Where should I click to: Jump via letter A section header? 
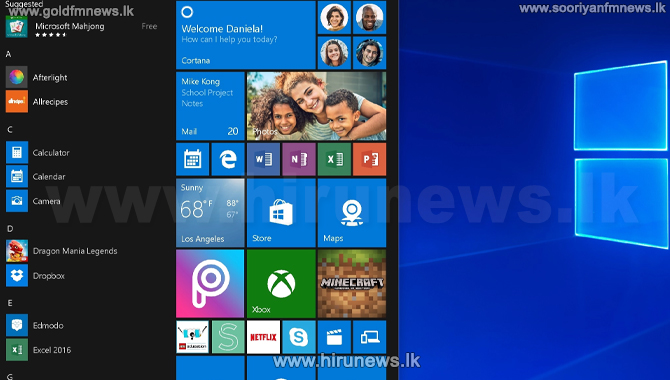9,54
